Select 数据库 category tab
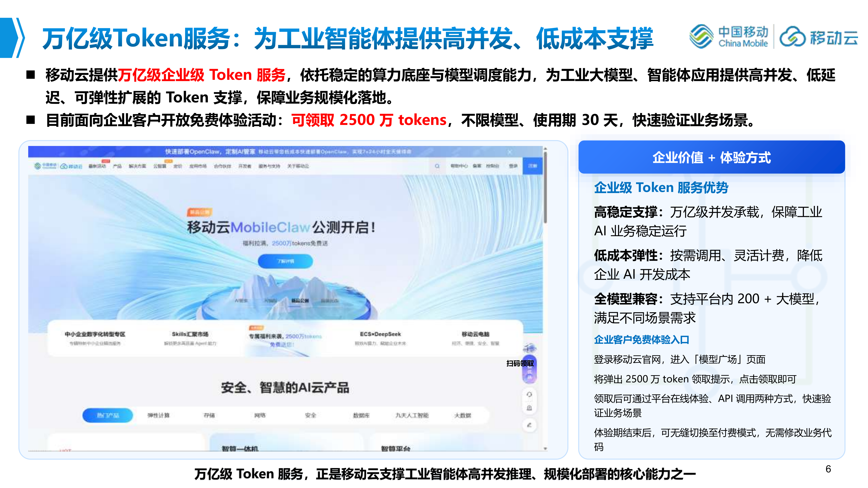 pyautogui.click(x=361, y=415)
